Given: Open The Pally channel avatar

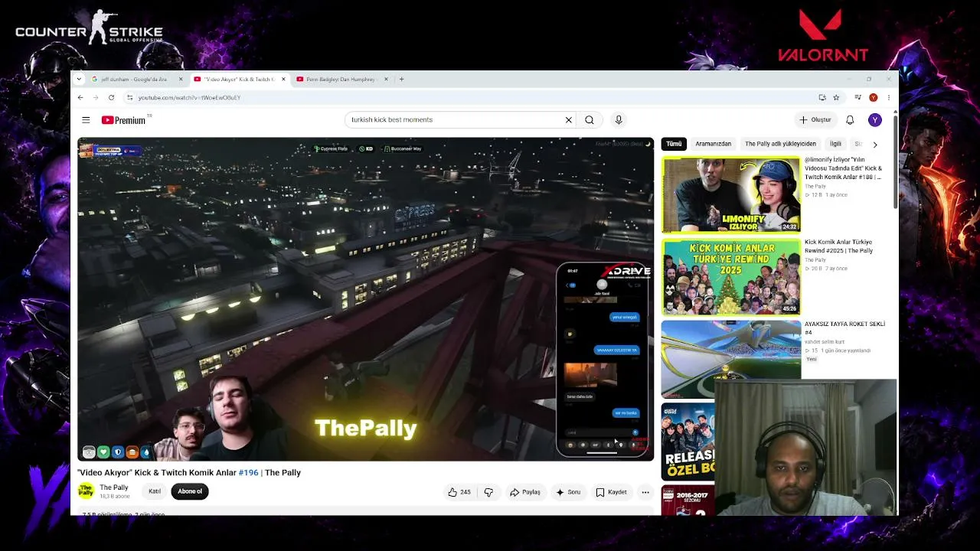Looking at the screenshot, I should click(86, 491).
